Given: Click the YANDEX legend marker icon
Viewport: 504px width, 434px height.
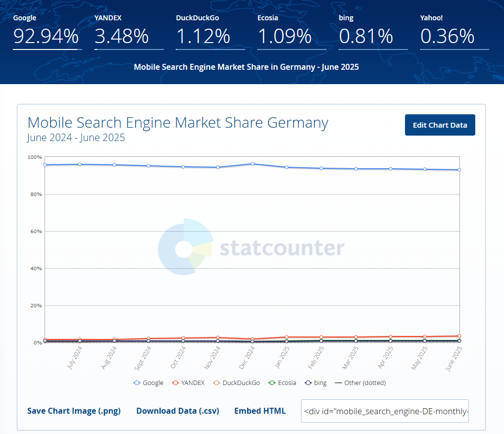Looking at the screenshot, I should point(175,383).
